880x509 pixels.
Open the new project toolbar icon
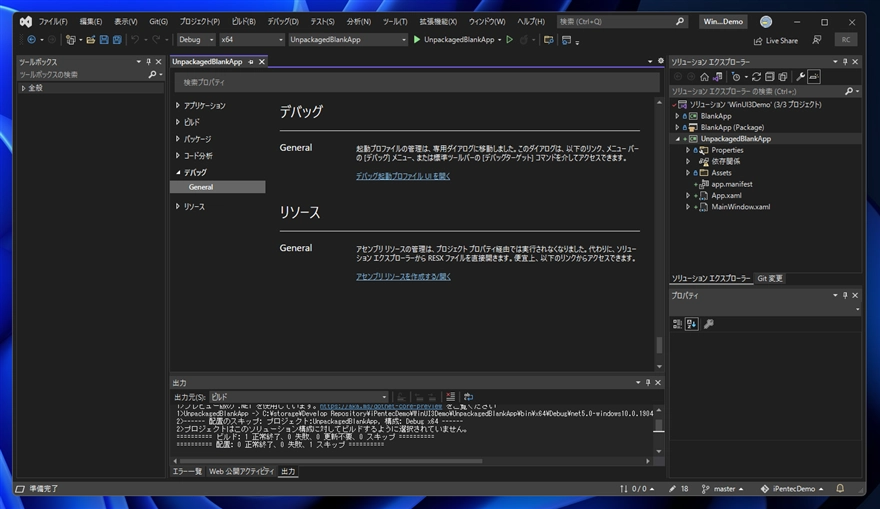70,39
